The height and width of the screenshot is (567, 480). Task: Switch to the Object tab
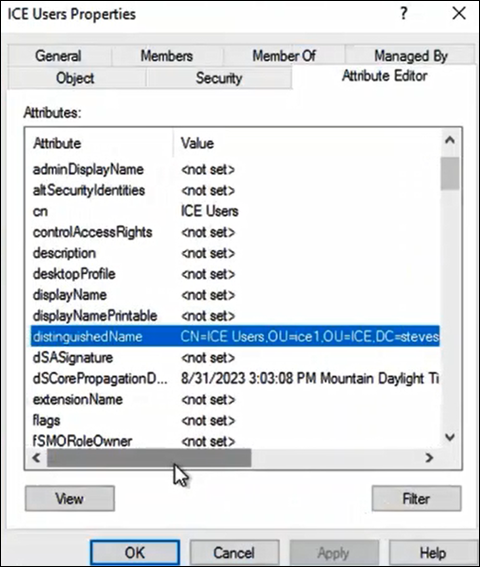pyautogui.click(x=76, y=78)
